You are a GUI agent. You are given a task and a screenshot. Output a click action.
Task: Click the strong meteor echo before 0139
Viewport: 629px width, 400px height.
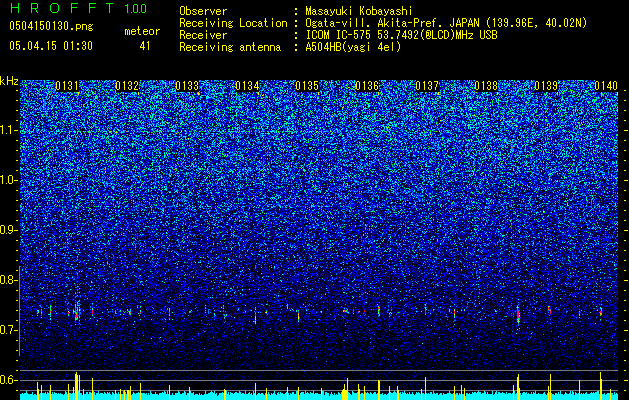[518, 315]
